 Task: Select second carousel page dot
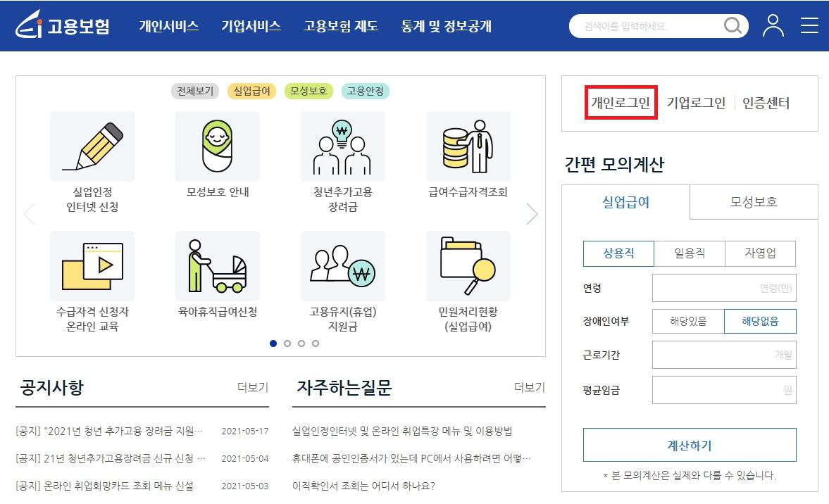tap(287, 344)
